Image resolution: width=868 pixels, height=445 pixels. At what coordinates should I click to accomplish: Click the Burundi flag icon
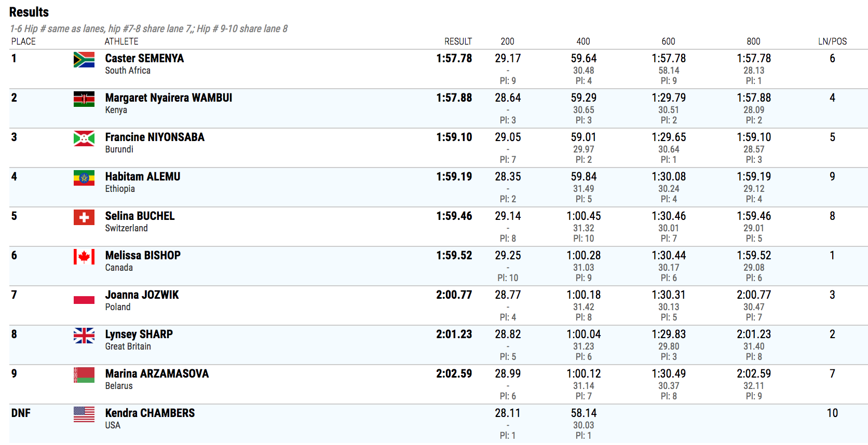point(84,138)
